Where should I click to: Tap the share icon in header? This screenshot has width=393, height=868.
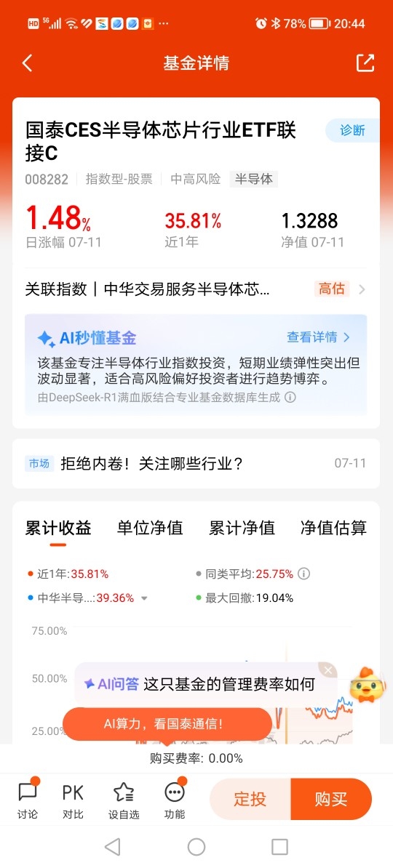pyautogui.click(x=365, y=63)
